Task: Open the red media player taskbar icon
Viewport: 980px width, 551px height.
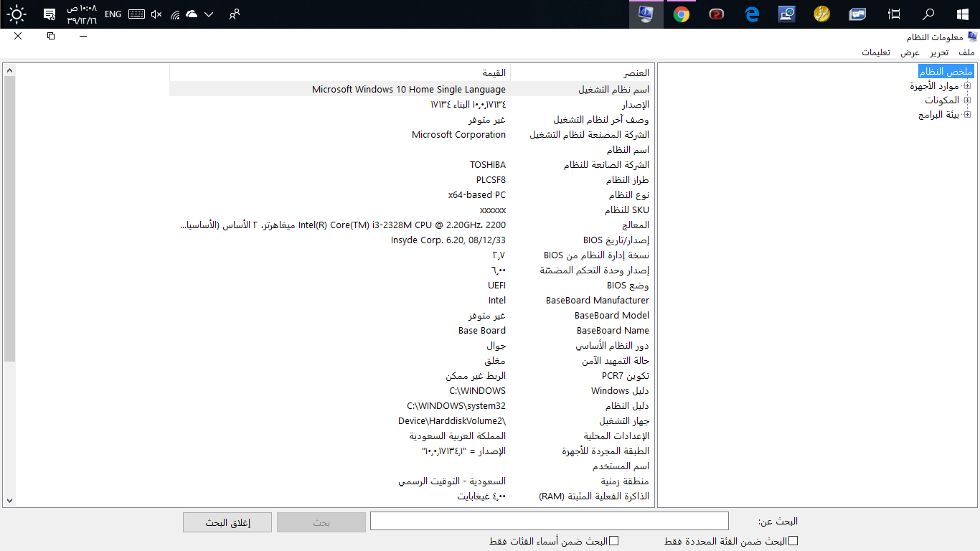Action: pos(716,14)
